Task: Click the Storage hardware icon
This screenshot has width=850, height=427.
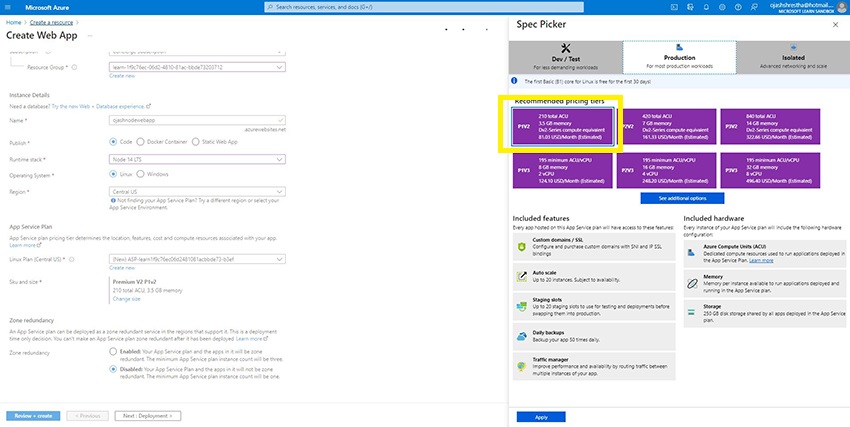Action: click(691, 313)
